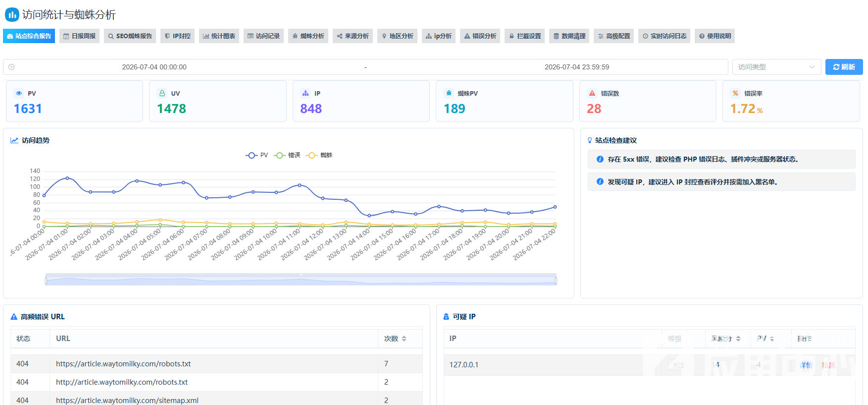Click the spider icon next to 蜘蛛PV

[449, 93]
